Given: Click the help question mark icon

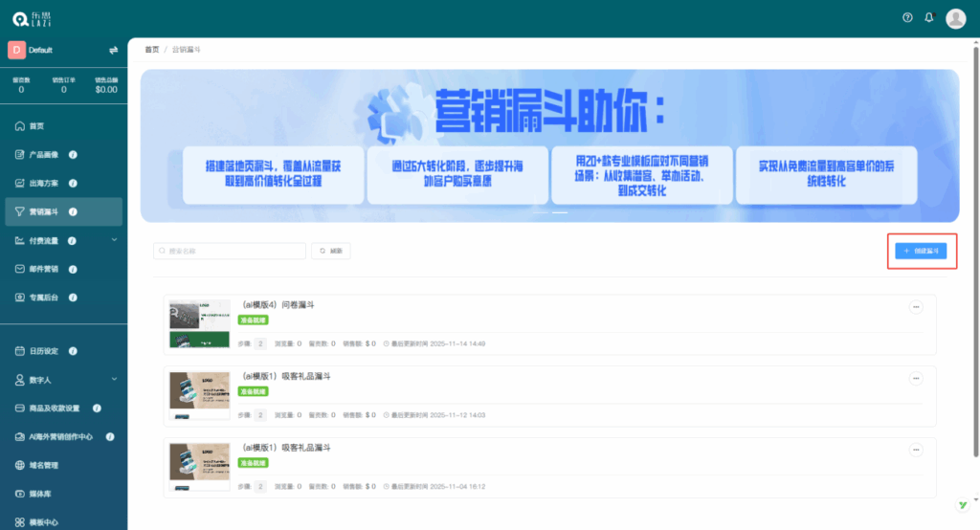Looking at the screenshot, I should click(907, 18).
